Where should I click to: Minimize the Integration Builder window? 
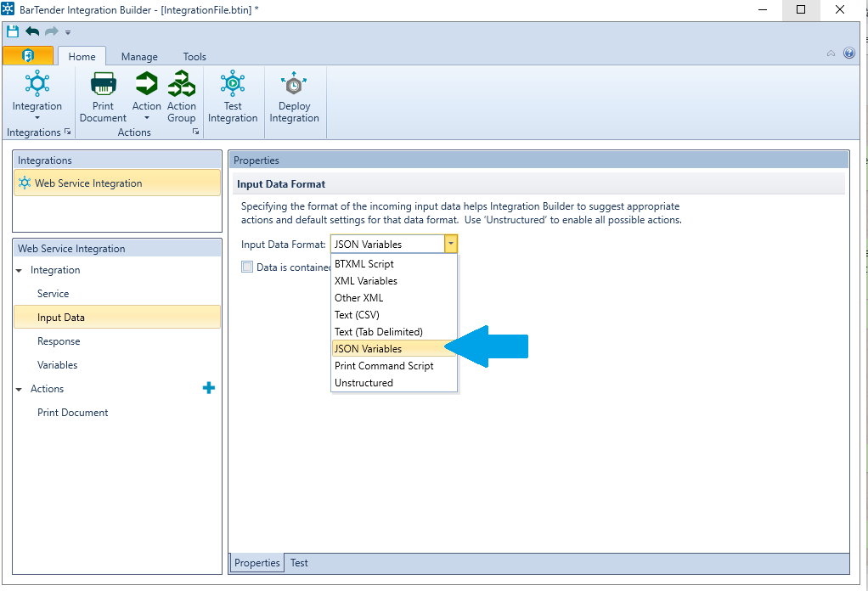[x=763, y=9]
